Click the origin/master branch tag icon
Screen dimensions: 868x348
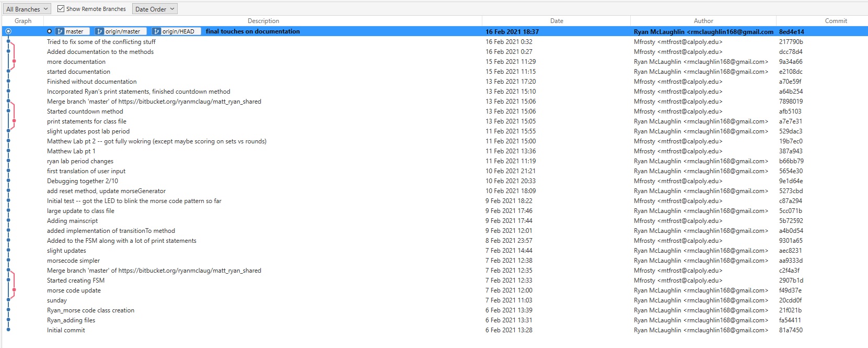click(x=100, y=31)
